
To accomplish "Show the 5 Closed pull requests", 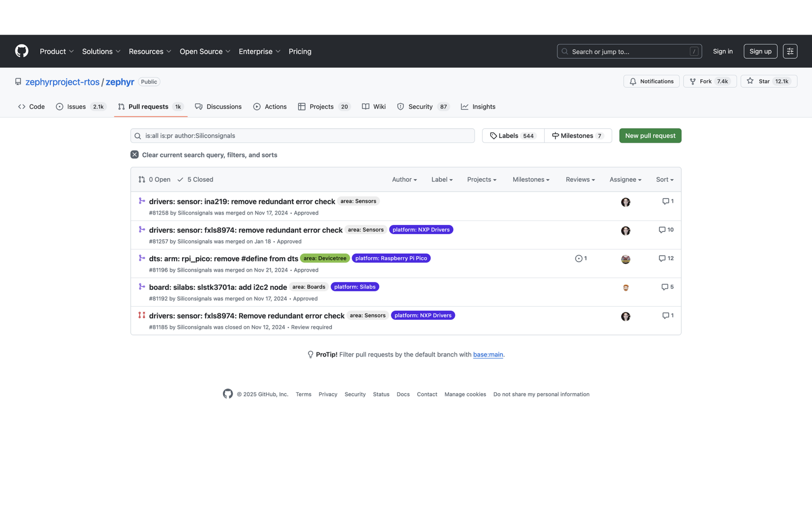I will click(195, 179).
